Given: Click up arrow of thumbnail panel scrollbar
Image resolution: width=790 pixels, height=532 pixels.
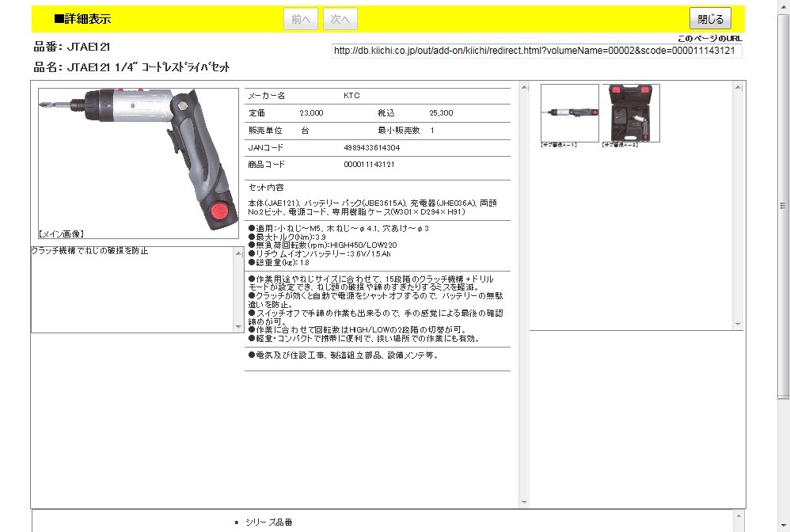Looking at the screenshot, I should [738, 88].
